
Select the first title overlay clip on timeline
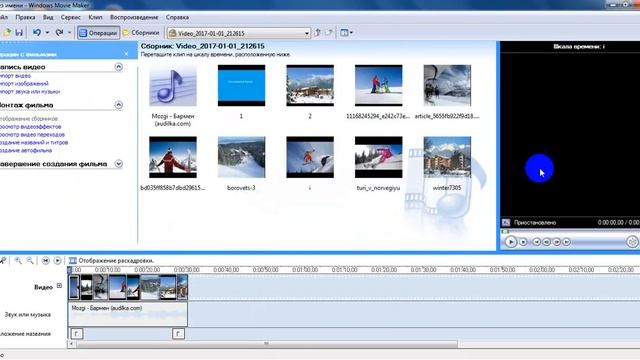point(77,334)
